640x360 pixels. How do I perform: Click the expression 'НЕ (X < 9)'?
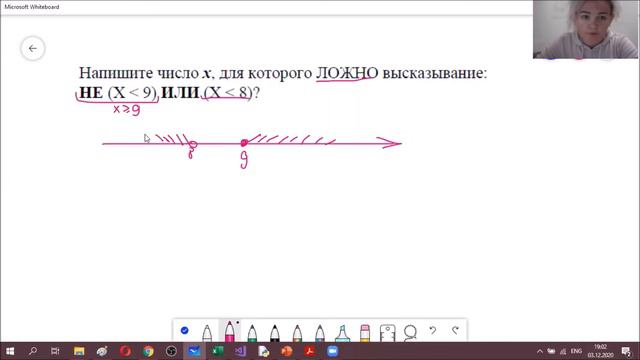118,93
